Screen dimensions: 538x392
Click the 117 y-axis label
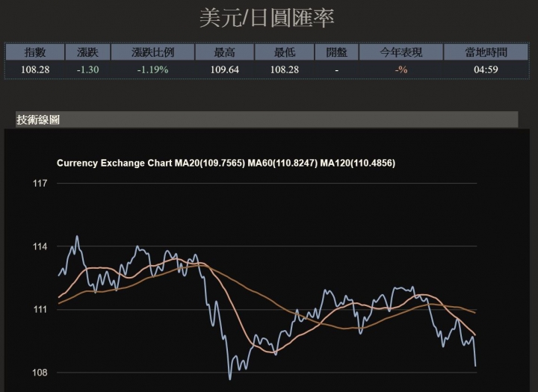40,184
